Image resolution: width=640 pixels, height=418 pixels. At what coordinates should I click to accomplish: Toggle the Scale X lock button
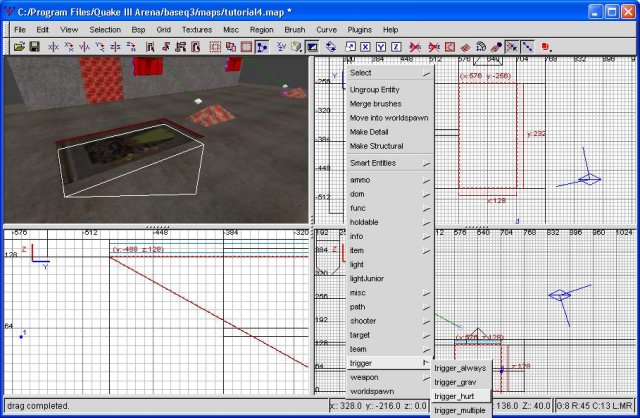(365, 47)
